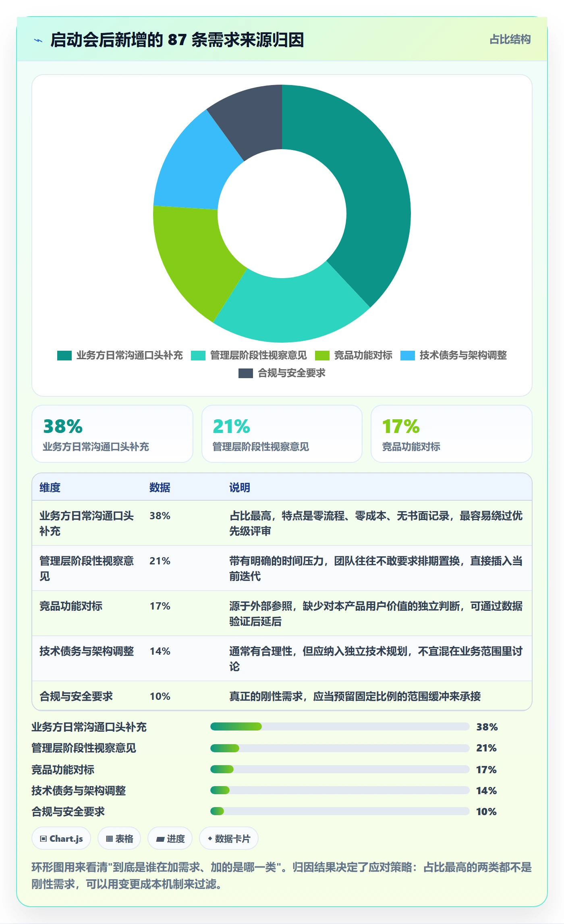The height and width of the screenshot is (924, 564).
Task: Click the 表格 tag chip
Action: [x=119, y=839]
